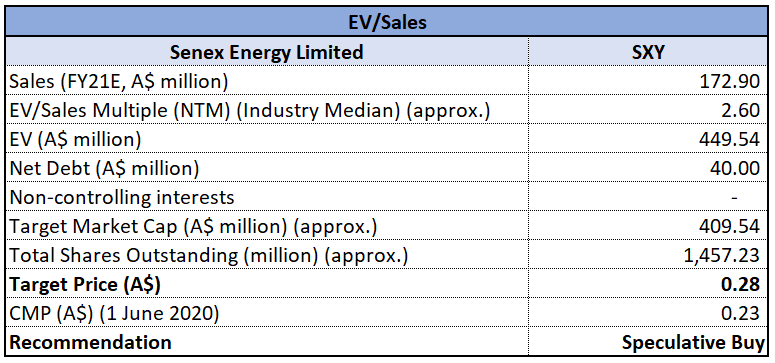775x363 pixels.
Task: Select the 449.54 EV value cell
Action: tap(648, 139)
